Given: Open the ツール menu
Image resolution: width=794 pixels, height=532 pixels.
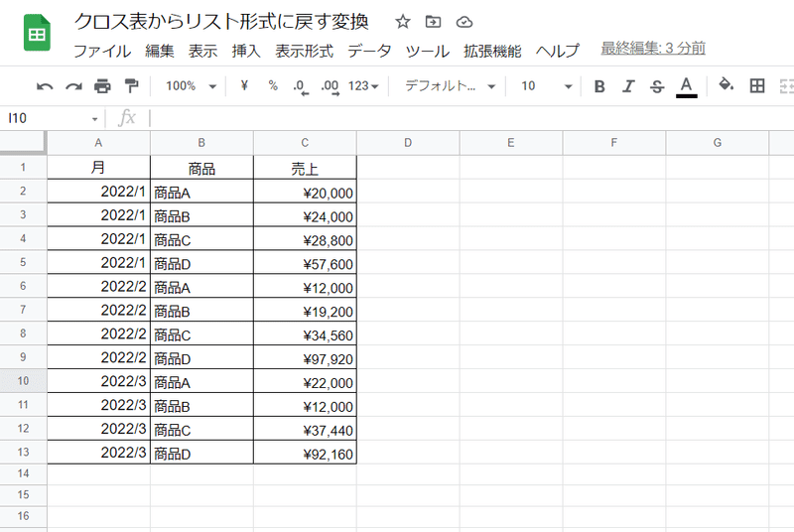Looking at the screenshot, I should 428,52.
